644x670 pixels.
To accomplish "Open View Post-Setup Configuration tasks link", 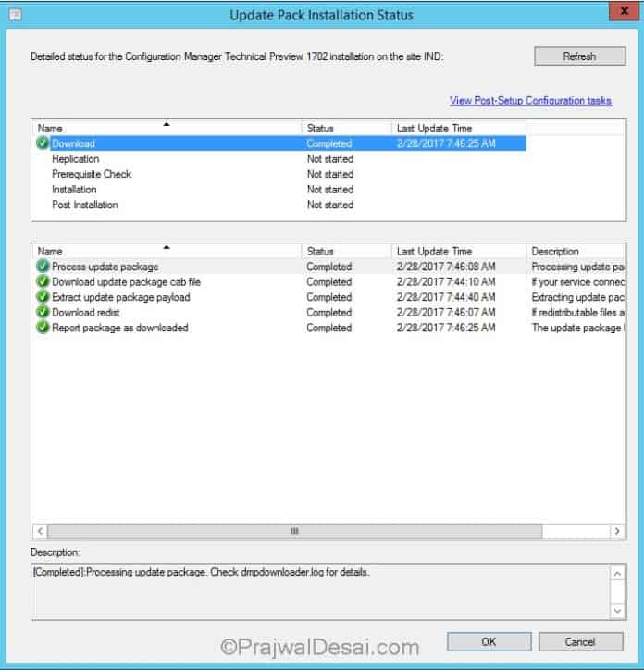I will tap(530, 101).
